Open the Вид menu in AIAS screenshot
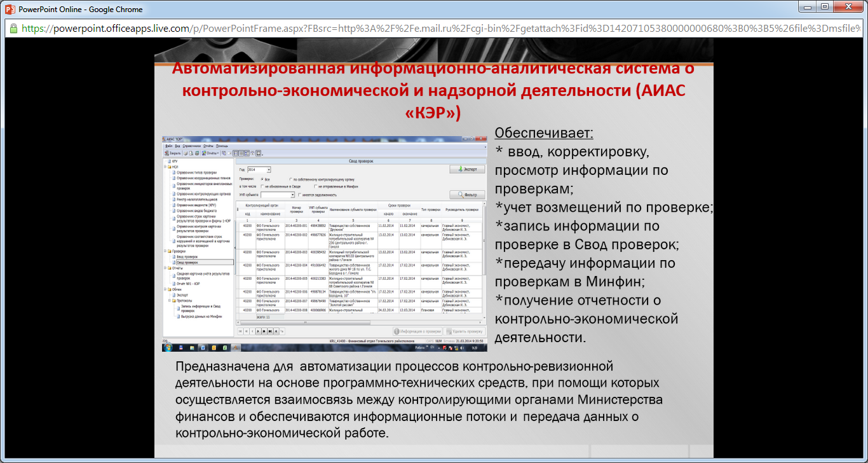Viewport: 868px width, 463px height. click(x=177, y=146)
